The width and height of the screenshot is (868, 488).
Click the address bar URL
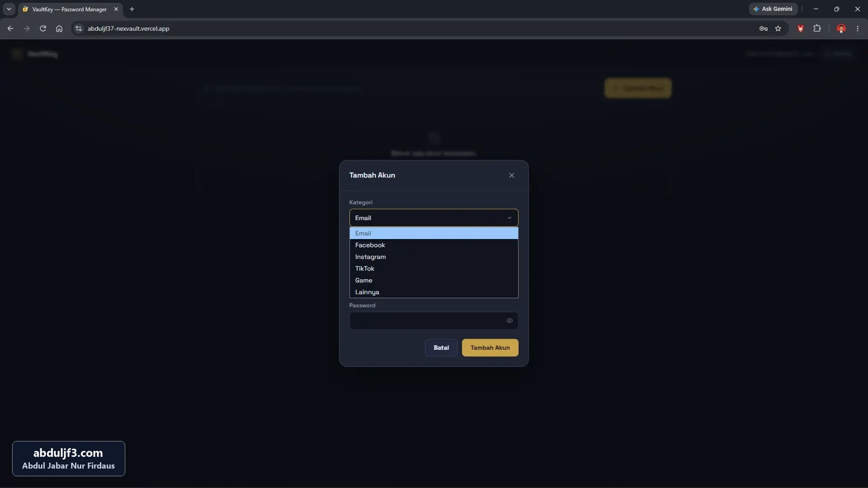coord(128,28)
